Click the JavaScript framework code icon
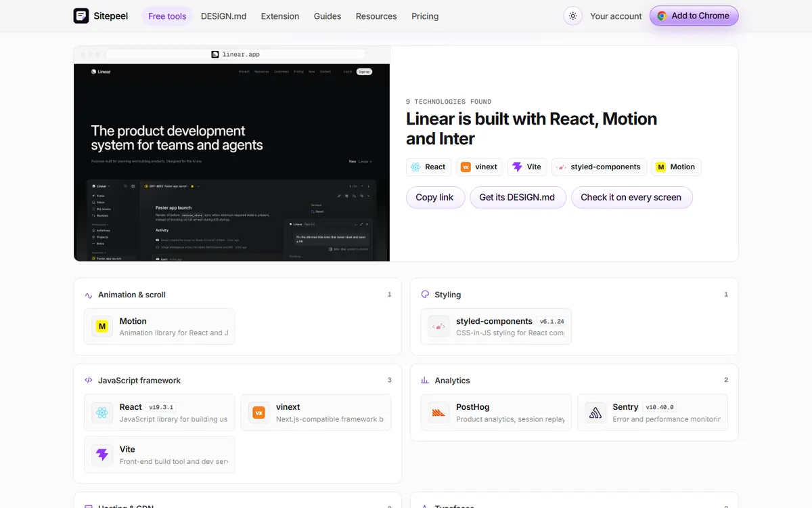The image size is (812, 508). (x=89, y=380)
